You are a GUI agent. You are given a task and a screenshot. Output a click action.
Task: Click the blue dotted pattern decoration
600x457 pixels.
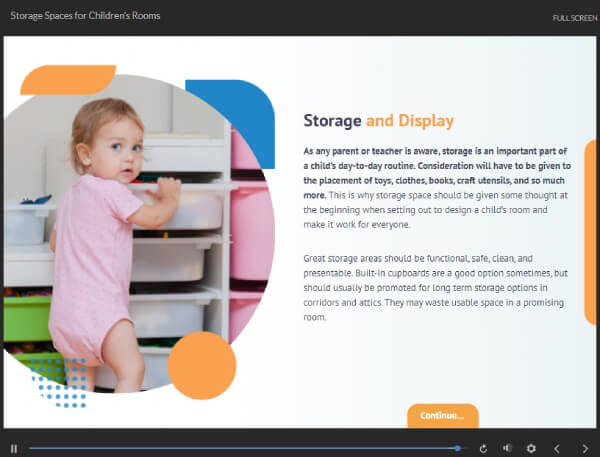point(60,383)
